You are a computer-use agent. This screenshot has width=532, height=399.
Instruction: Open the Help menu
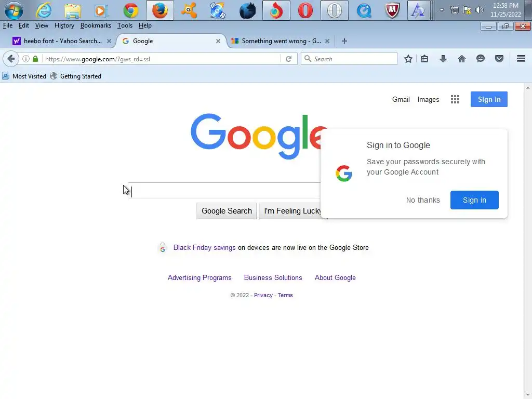tap(145, 25)
